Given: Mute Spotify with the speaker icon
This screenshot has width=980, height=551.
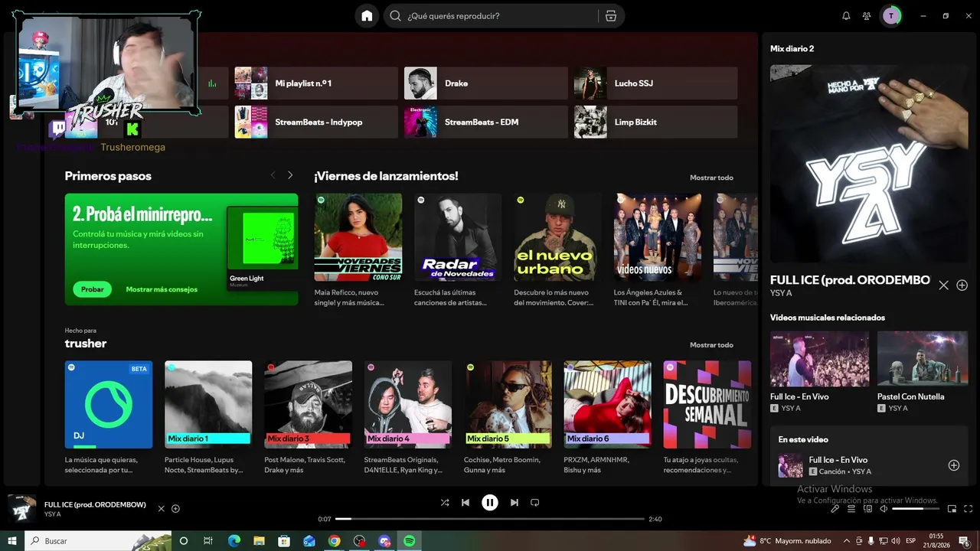Looking at the screenshot, I should pyautogui.click(x=884, y=509).
